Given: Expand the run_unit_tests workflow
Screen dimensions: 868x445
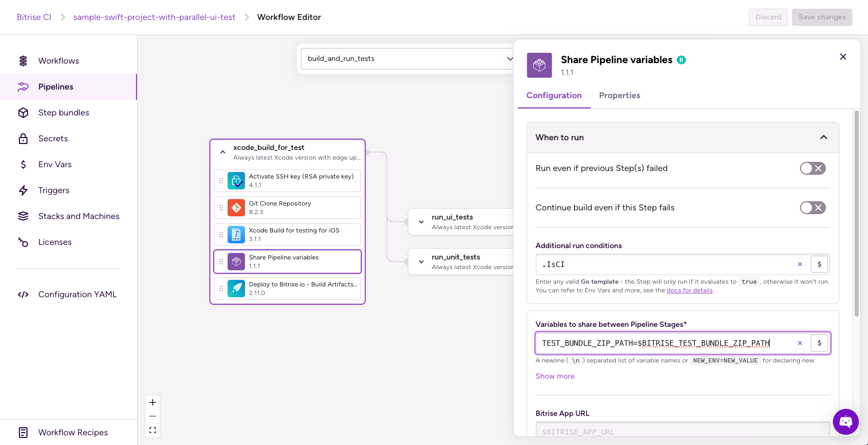Looking at the screenshot, I should 421,262.
